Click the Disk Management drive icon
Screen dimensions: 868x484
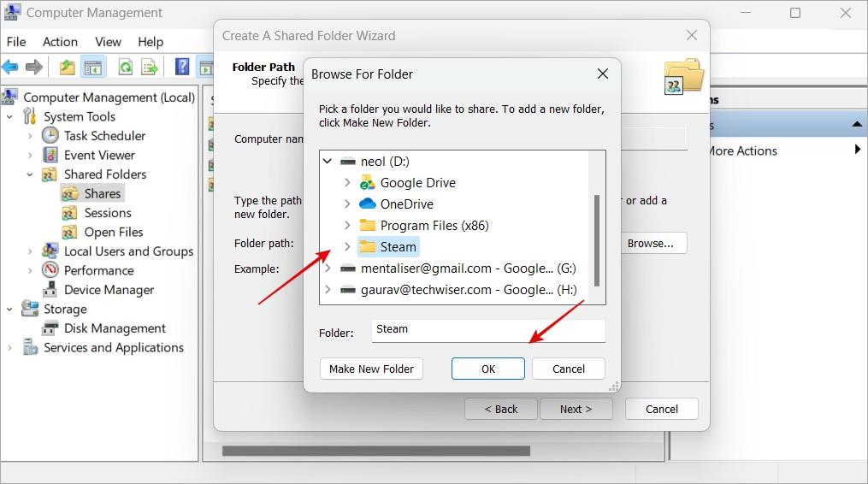coord(50,328)
